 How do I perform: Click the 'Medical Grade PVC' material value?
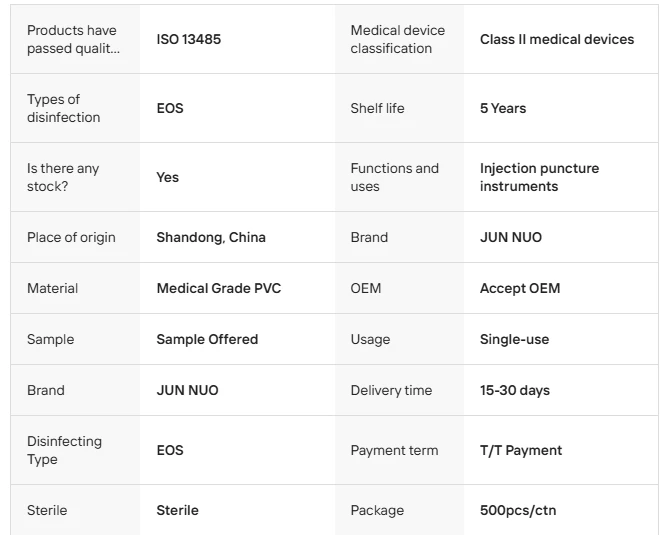coord(219,288)
